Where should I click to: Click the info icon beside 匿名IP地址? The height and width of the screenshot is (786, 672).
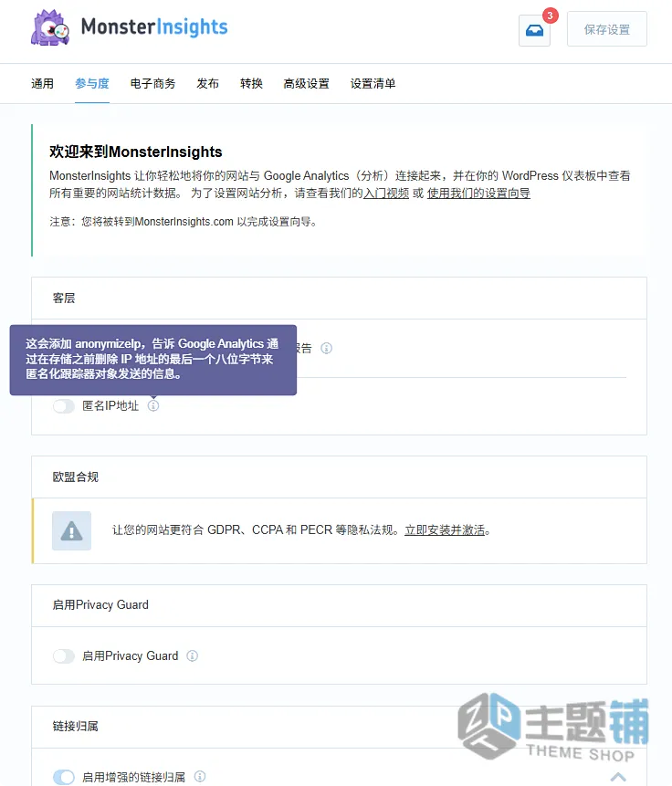click(x=153, y=405)
